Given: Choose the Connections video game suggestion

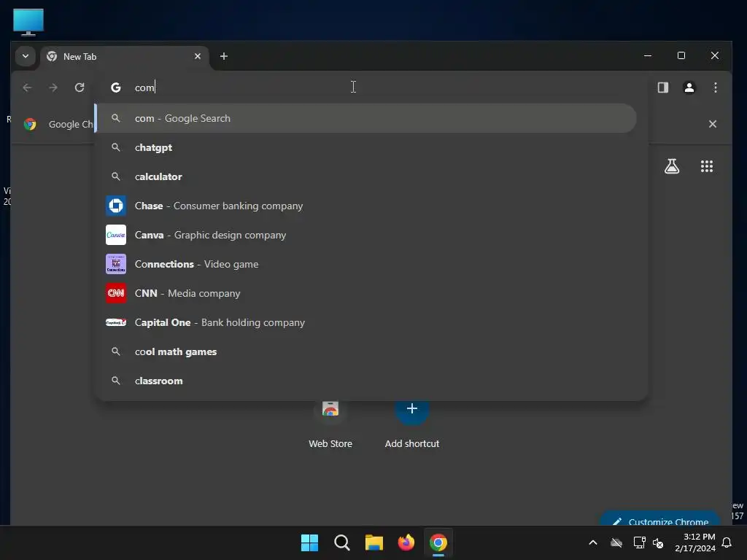Looking at the screenshot, I should click(x=366, y=264).
